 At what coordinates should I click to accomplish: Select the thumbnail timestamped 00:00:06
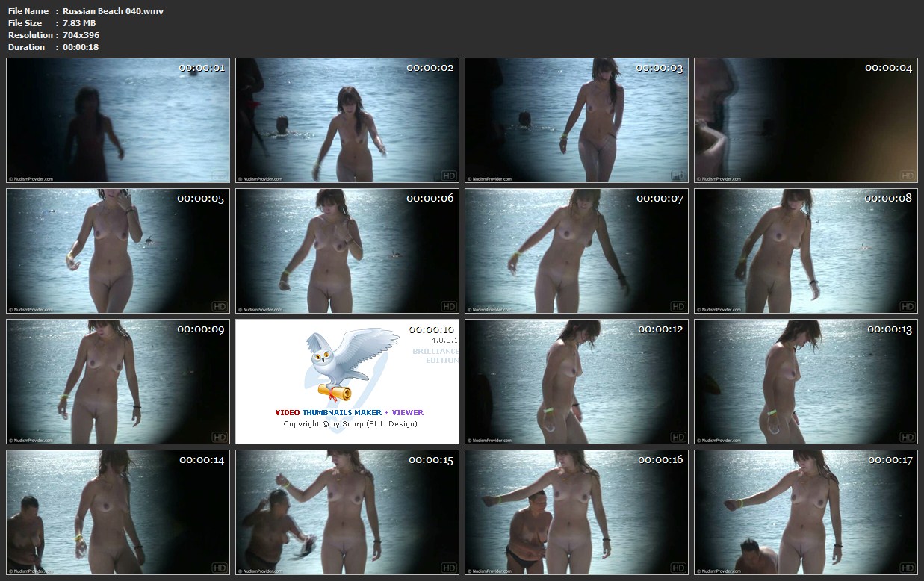[347, 251]
